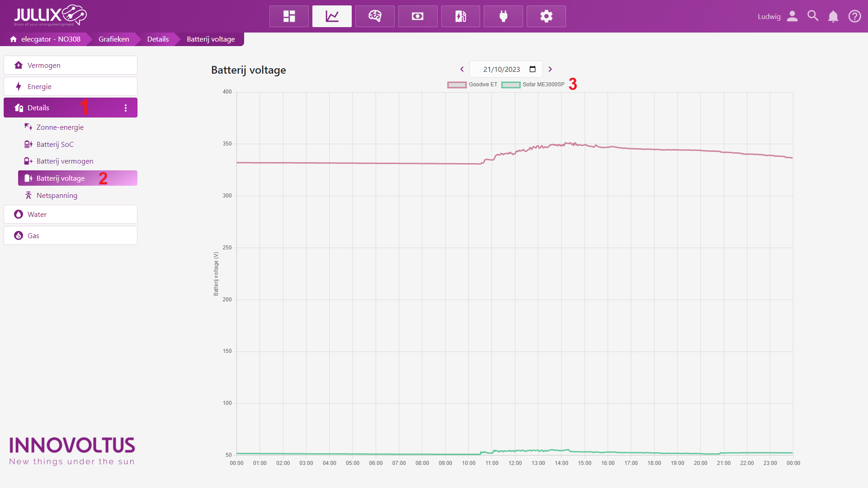Image resolution: width=868 pixels, height=488 pixels.
Task: Open Netspanning in the sidebar
Action: coord(57,195)
